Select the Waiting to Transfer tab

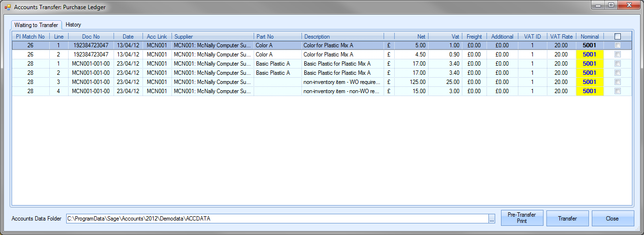pos(36,25)
